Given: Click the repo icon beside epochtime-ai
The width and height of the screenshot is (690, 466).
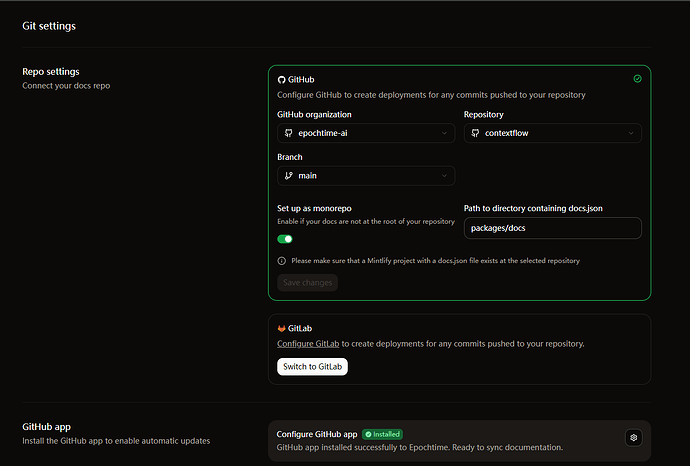Looking at the screenshot, I should [x=289, y=133].
